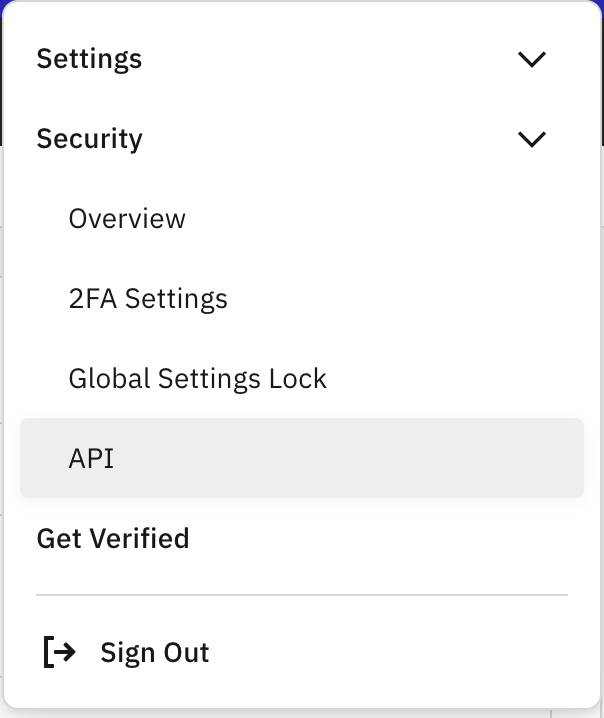Open the security Overview page
Screen dimensions: 604x718
click(127, 219)
